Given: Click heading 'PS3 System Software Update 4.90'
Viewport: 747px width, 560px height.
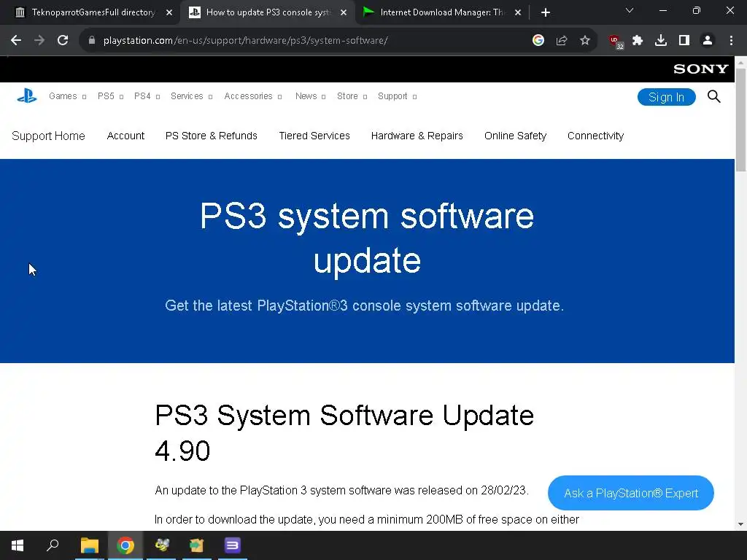Looking at the screenshot, I should (344, 433).
